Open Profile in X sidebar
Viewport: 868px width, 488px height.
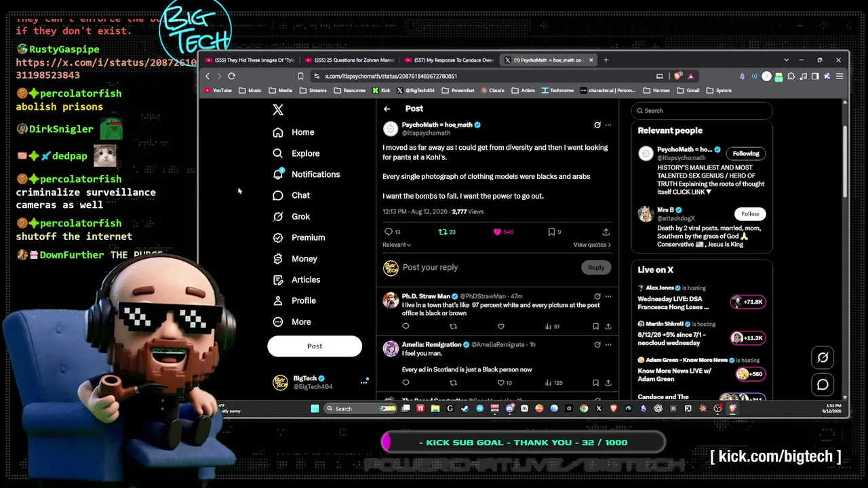point(294,300)
